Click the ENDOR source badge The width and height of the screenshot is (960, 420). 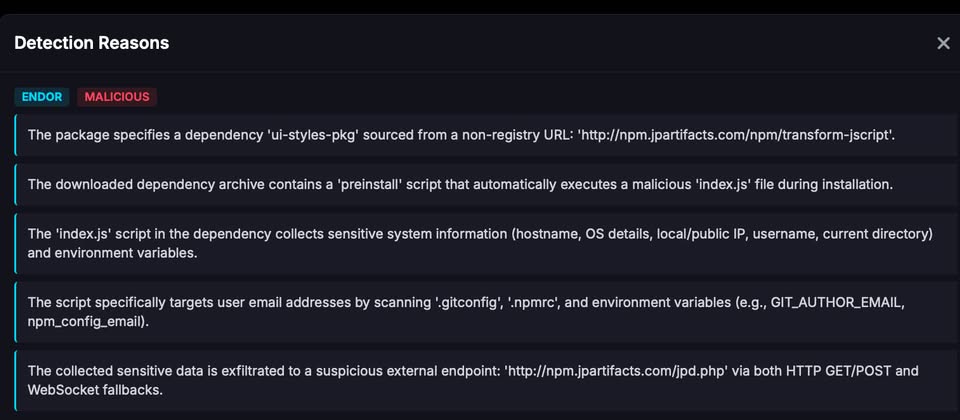pyautogui.click(x=42, y=97)
